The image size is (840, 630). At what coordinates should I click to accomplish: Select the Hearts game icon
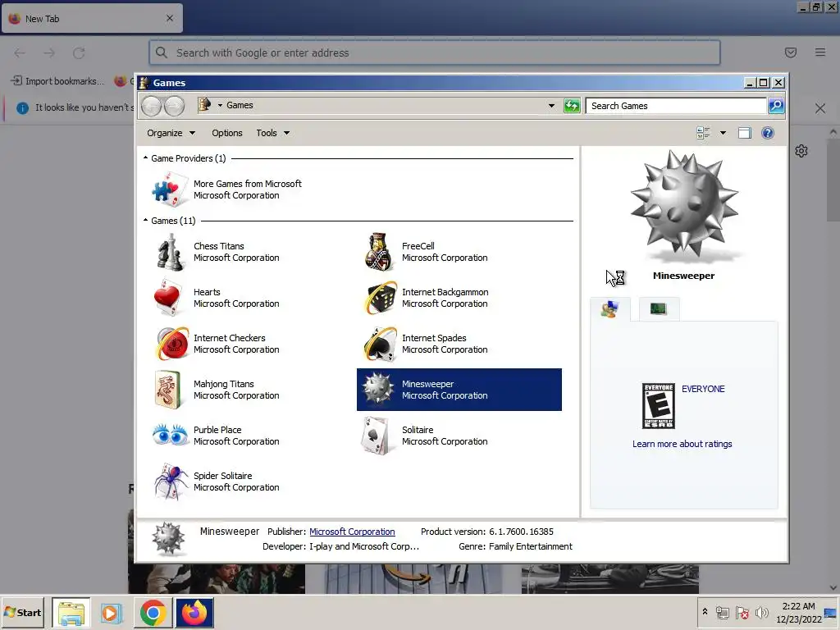[x=167, y=297]
